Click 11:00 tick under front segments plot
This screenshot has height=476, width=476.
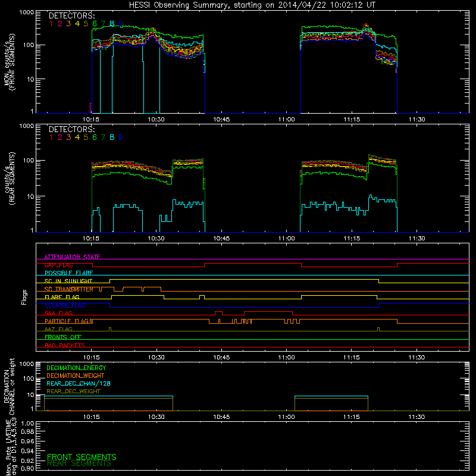(287, 120)
